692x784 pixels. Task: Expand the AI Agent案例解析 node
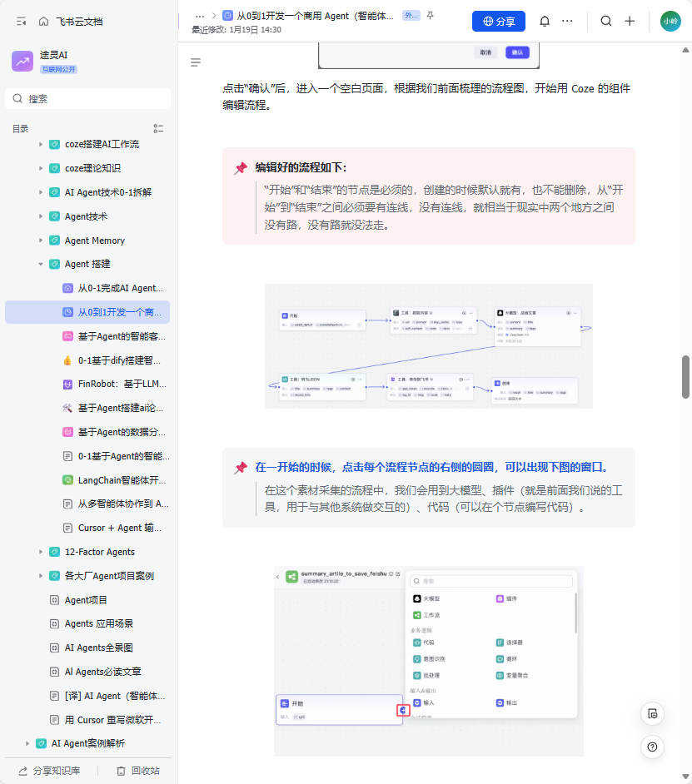[27, 743]
